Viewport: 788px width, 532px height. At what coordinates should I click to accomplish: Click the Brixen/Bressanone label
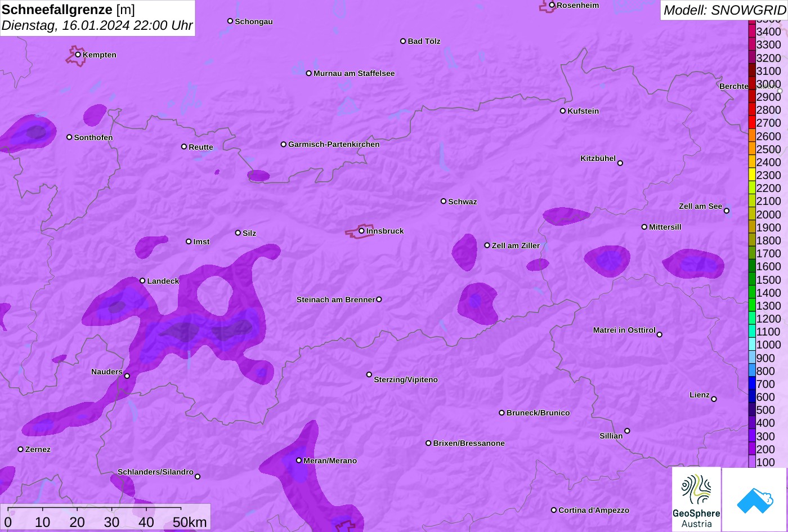469,443
